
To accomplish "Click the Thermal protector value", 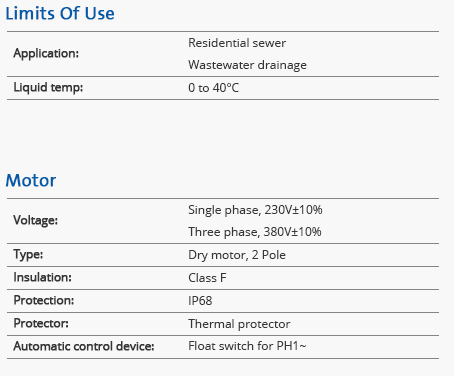I will [239, 324].
